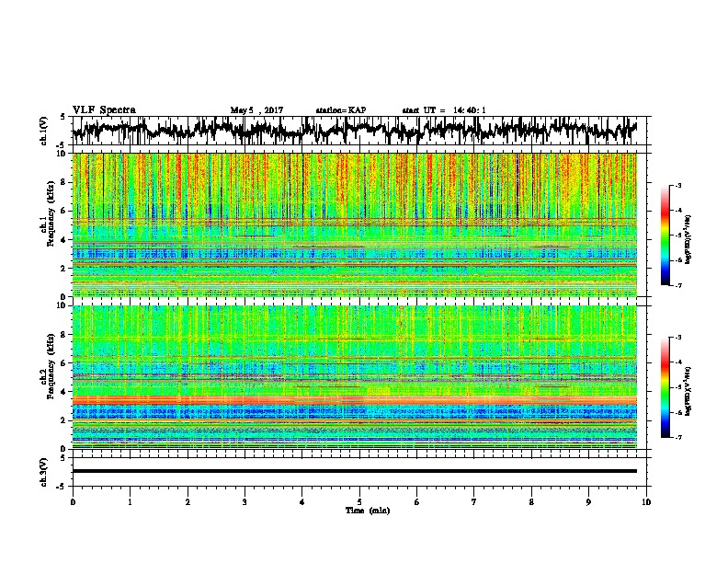The height and width of the screenshot is (563, 728).
Task: Click the "ch.1(V)" axis label of top waveform
Action: coord(43,131)
